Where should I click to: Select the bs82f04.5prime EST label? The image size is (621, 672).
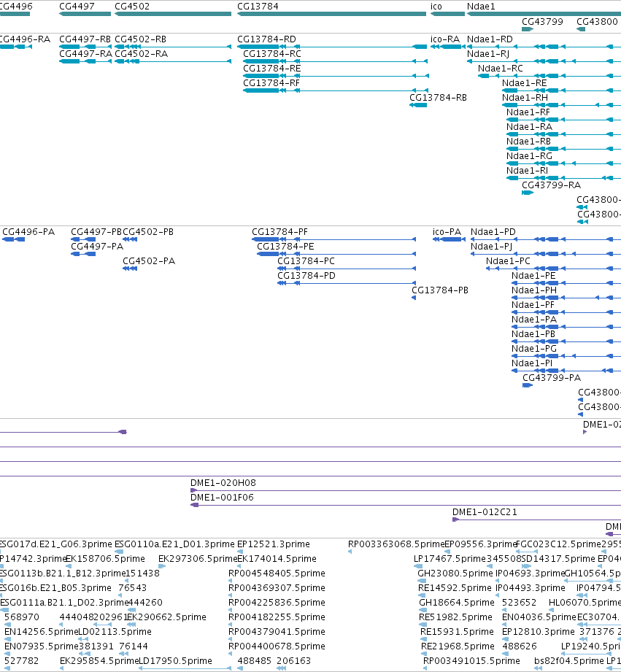(x=569, y=660)
